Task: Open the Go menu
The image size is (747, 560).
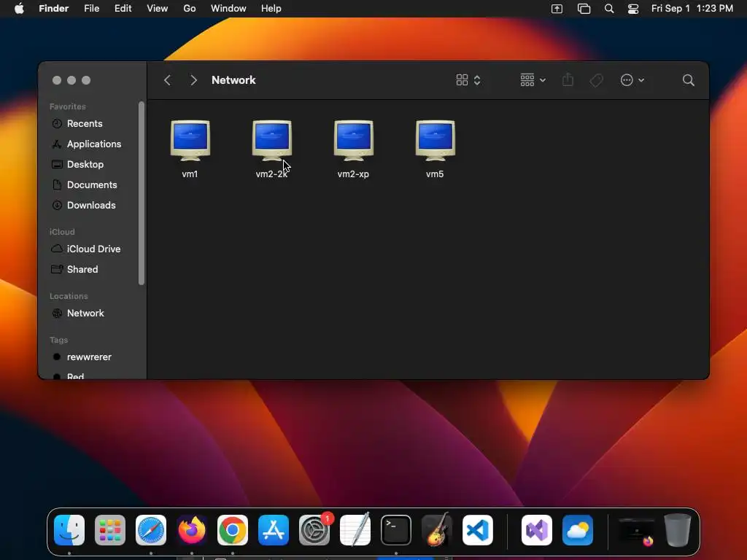Action: (190, 9)
